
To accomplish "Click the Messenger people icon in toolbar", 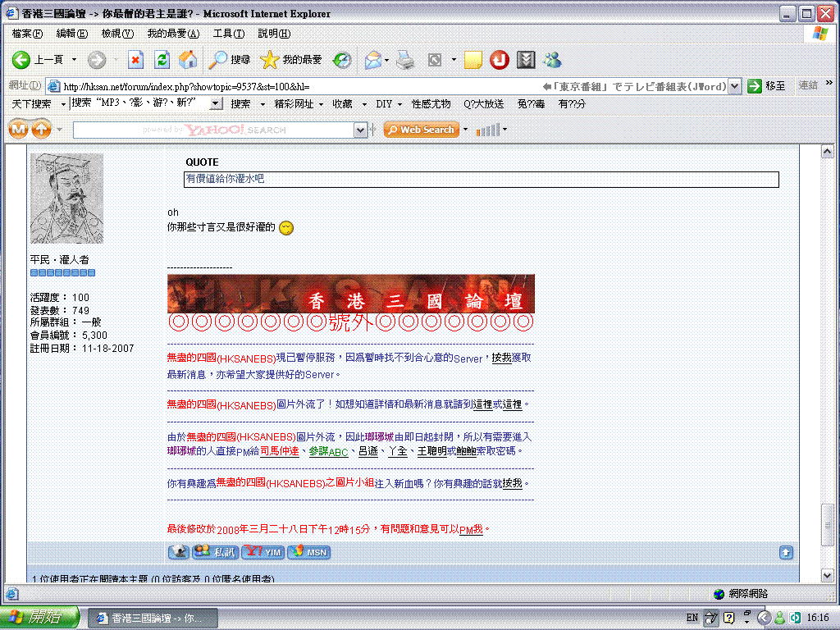I will tap(552, 59).
